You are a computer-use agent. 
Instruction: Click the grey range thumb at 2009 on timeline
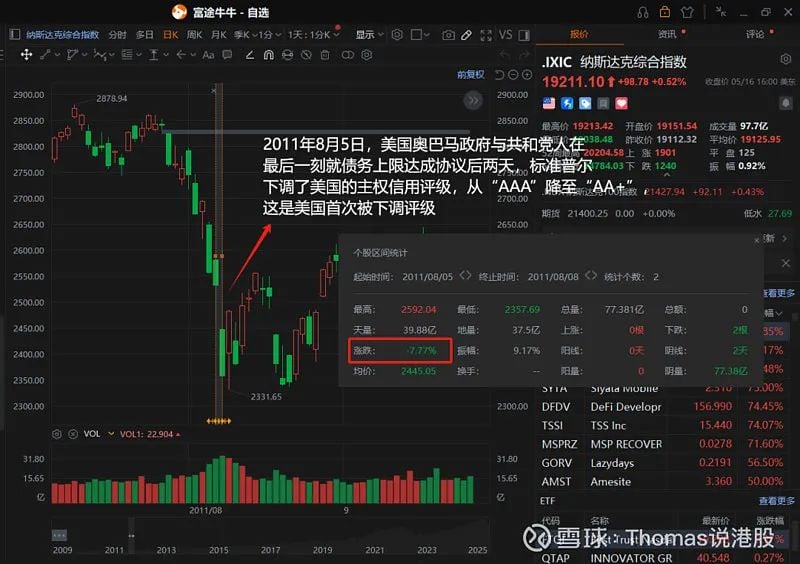[x=59, y=535]
